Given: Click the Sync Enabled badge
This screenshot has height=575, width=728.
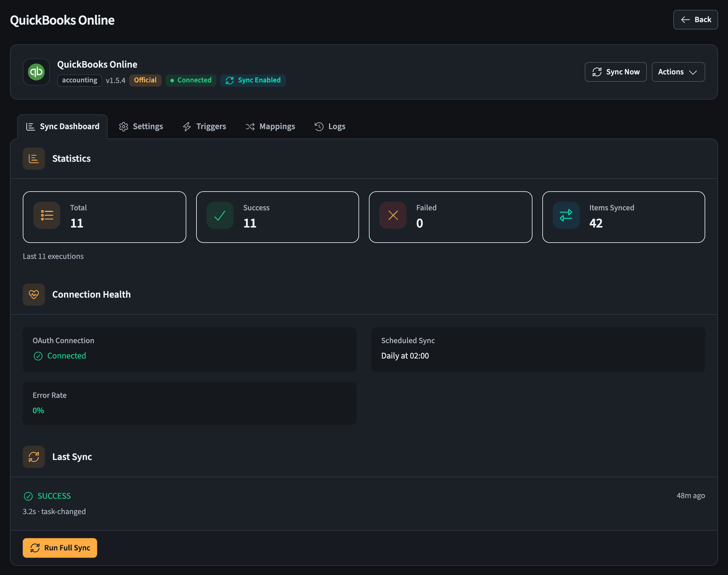Looking at the screenshot, I should (253, 80).
